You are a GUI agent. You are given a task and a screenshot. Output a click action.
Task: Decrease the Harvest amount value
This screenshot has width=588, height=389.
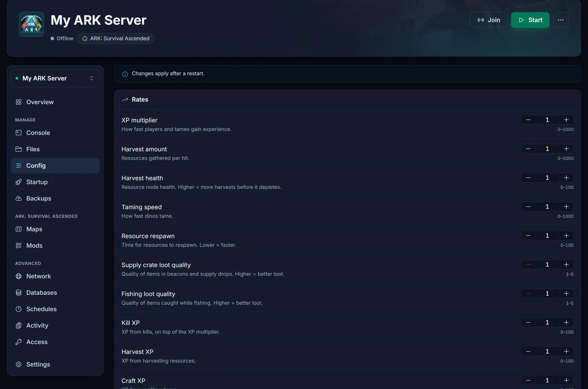click(528, 149)
